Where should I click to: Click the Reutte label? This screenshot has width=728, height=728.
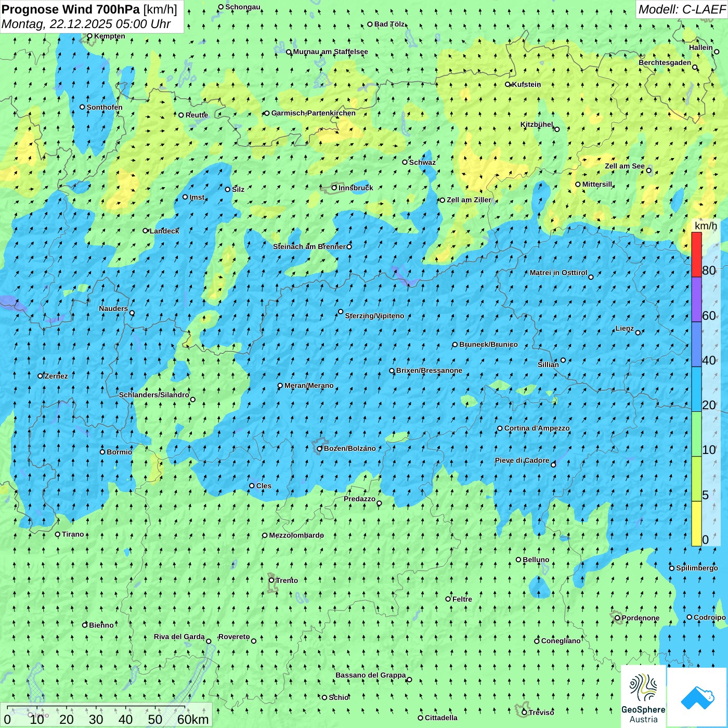[197, 115]
